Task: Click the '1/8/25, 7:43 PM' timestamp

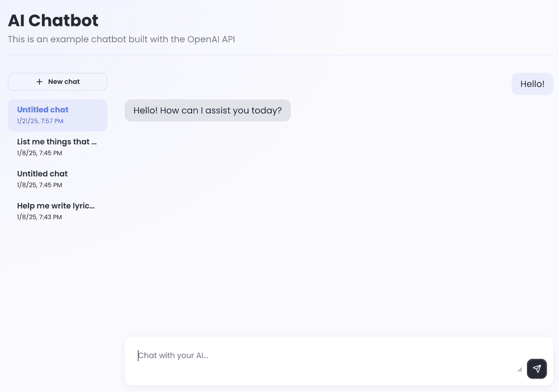Action: coord(39,217)
